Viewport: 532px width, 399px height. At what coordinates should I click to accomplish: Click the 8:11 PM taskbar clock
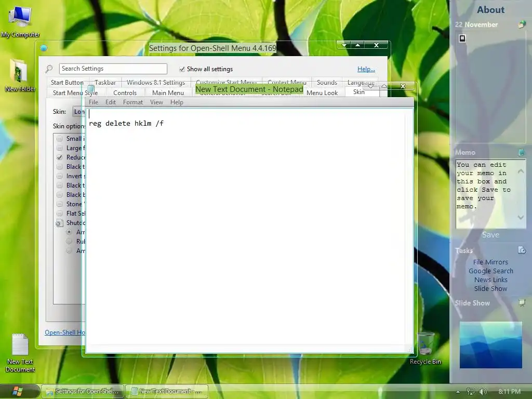(x=509, y=392)
